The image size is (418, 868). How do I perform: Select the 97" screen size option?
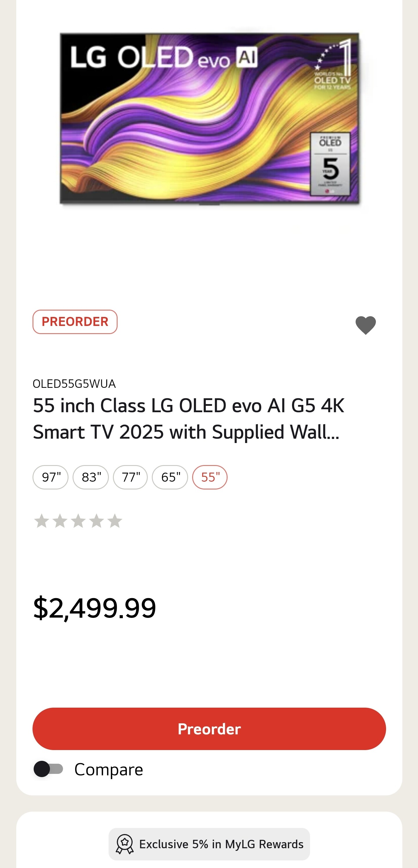coord(51,477)
